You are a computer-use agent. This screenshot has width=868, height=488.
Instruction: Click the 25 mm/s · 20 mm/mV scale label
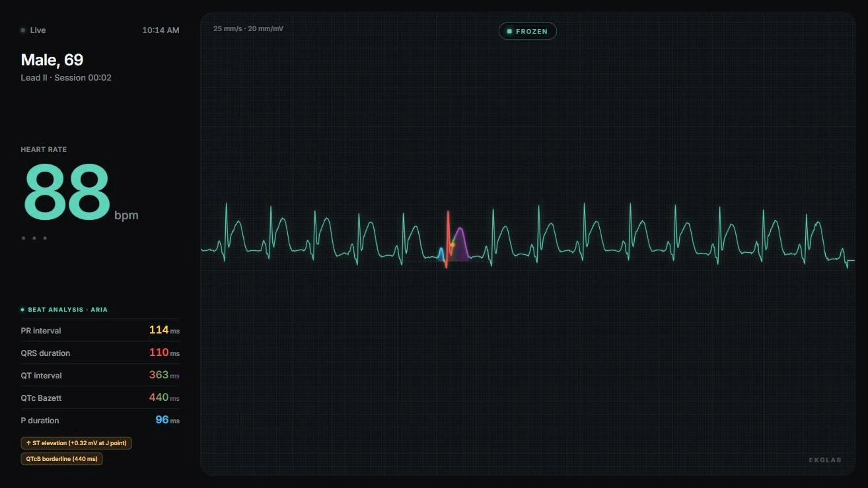click(248, 29)
